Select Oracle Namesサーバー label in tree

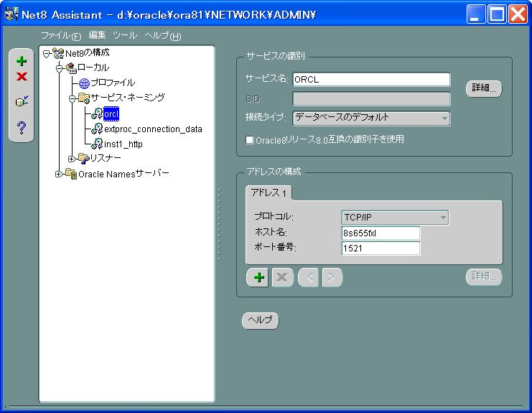pos(123,174)
